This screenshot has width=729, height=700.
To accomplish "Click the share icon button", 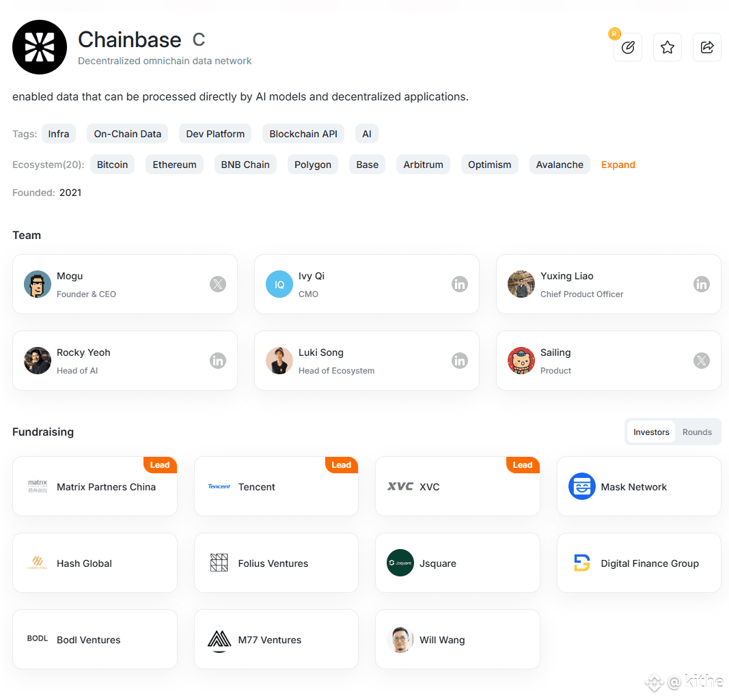I will 706,47.
